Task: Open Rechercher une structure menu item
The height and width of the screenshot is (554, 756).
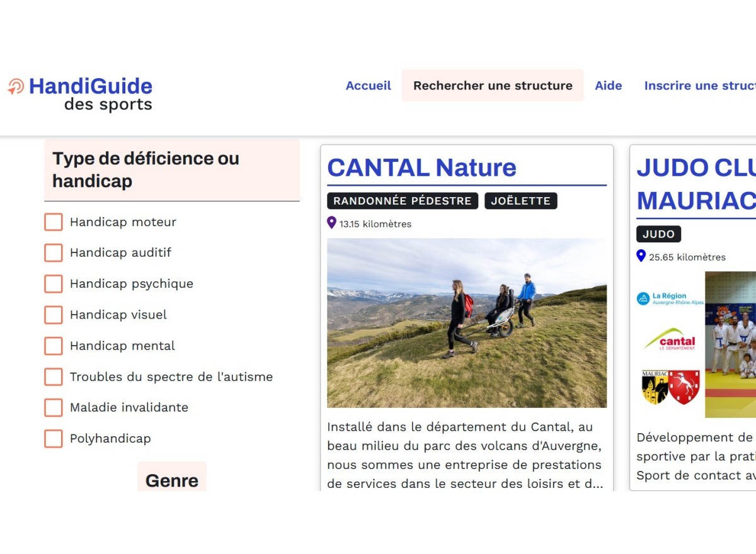Action: tap(493, 86)
